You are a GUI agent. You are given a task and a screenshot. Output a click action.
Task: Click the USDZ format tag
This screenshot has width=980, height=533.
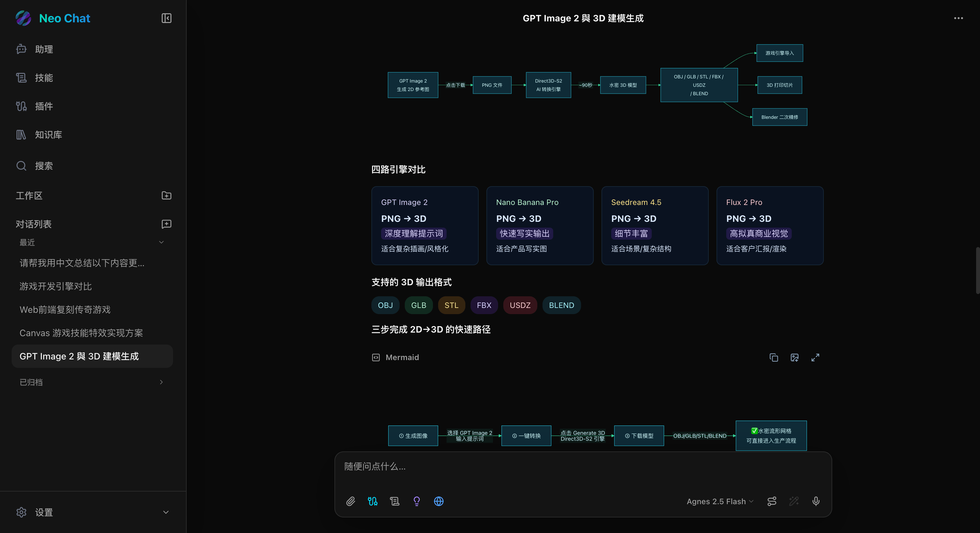click(x=520, y=305)
